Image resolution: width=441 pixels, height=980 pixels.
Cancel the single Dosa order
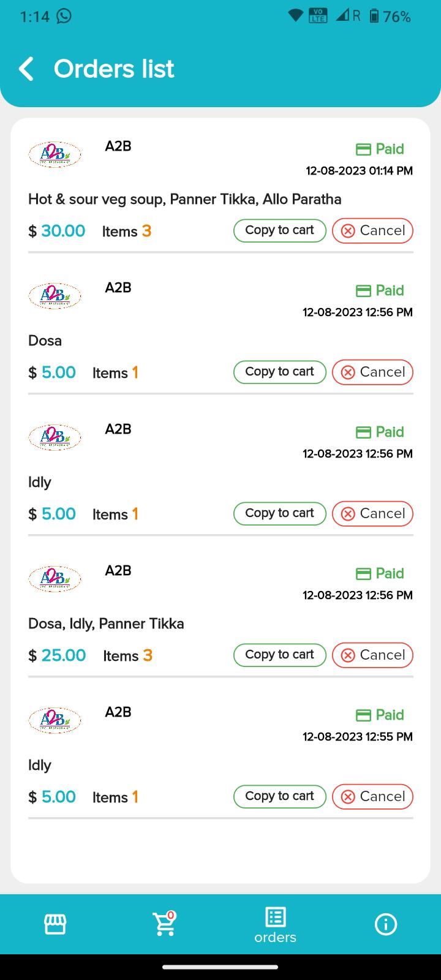[372, 372]
